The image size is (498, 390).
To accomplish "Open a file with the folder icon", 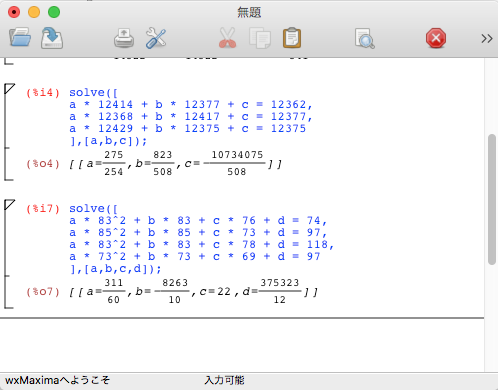I will [20, 37].
